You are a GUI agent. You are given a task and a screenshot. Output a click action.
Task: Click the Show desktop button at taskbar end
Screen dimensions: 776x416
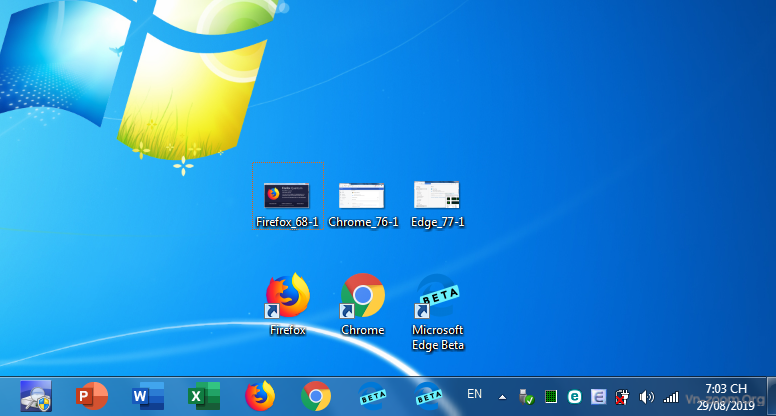tap(772, 396)
